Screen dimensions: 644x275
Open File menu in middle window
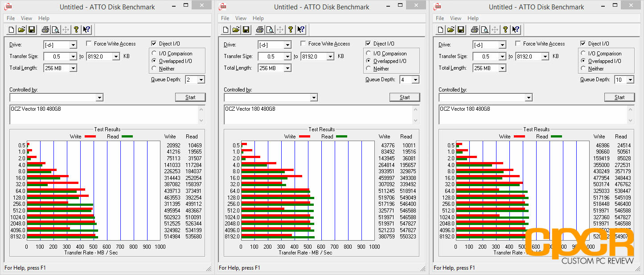(x=225, y=18)
